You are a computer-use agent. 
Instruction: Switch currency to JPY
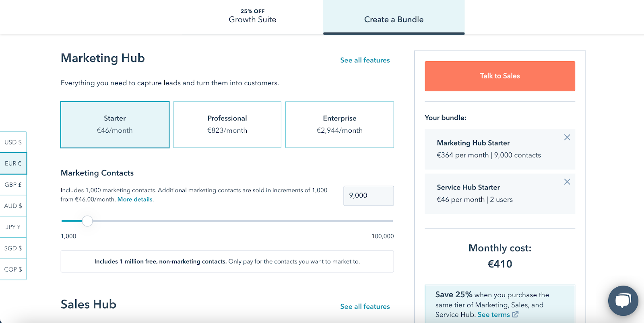(12, 226)
